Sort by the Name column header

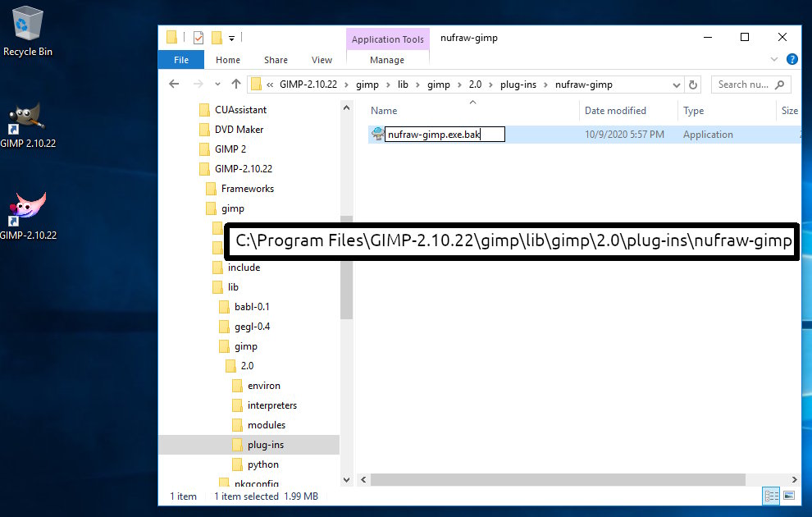pos(384,110)
